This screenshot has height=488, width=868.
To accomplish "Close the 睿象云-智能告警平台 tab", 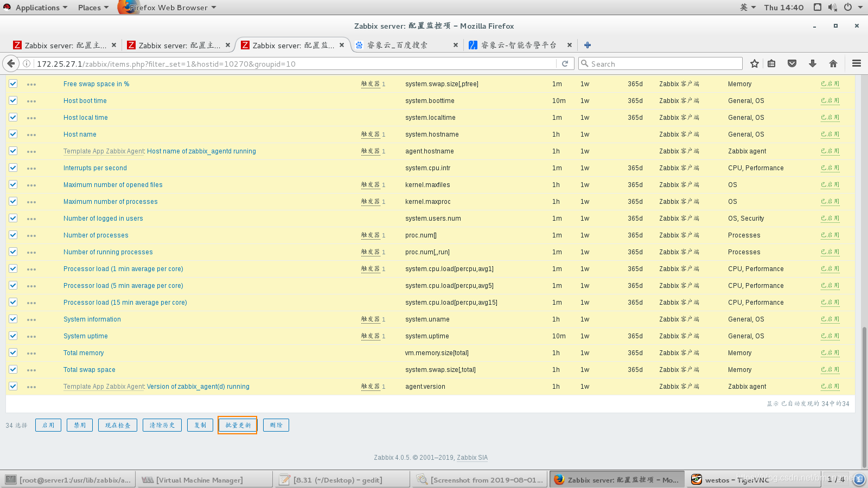I will coord(570,45).
